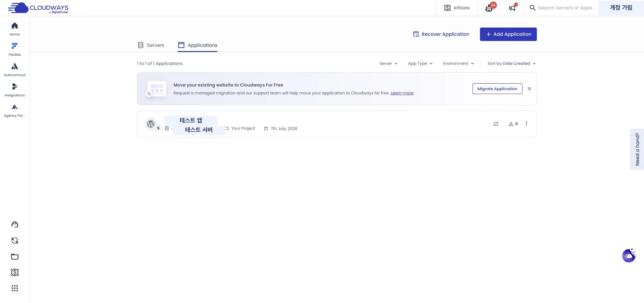This screenshot has height=303, width=644.
Task: Open the Learn more link
Action: tap(402, 93)
